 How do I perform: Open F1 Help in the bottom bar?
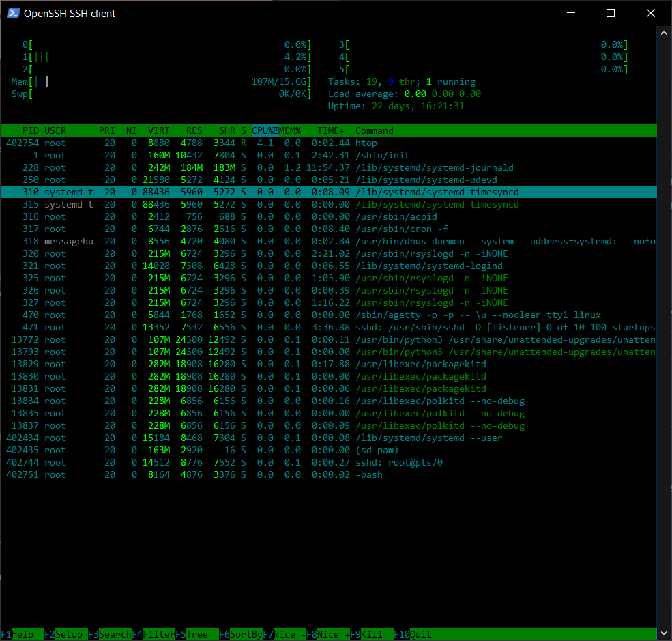pyautogui.click(x=23, y=634)
